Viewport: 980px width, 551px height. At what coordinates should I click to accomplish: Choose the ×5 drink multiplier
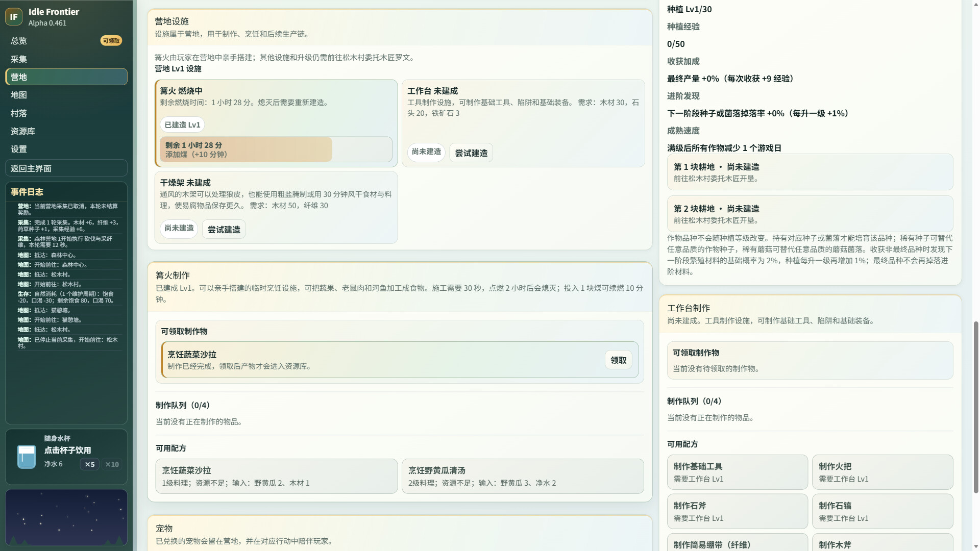click(90, 464)
